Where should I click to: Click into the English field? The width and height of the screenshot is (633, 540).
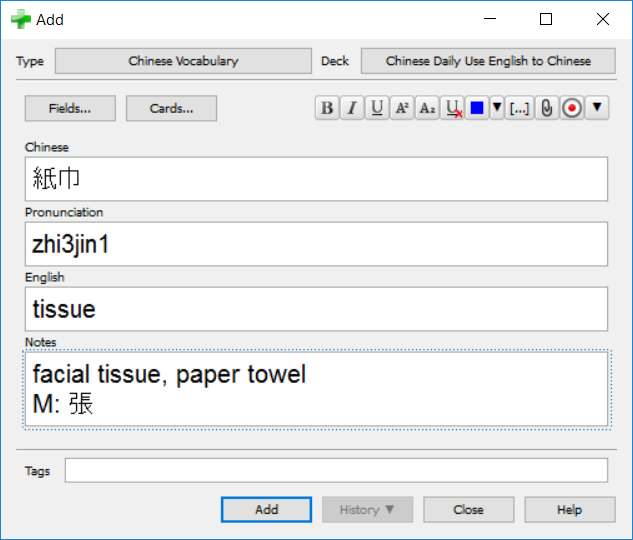click(316, 309)
